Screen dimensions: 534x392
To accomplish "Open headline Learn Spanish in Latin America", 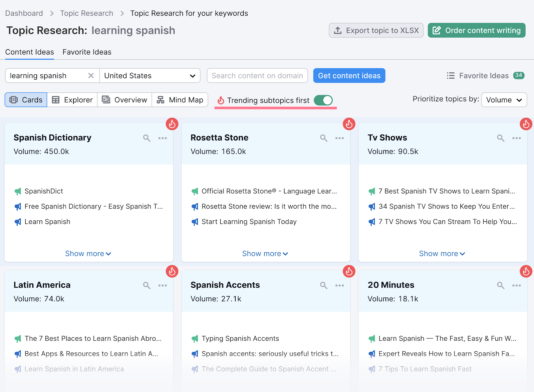I will coord(74,369).
